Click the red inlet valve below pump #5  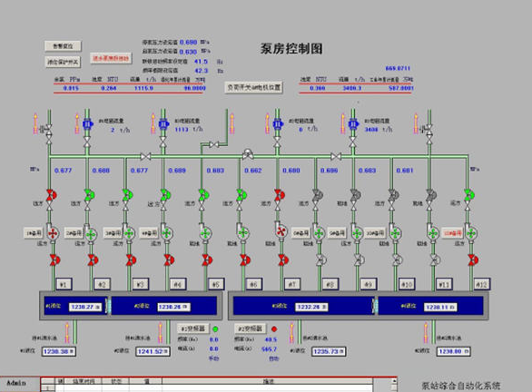pyautogui.click(x=207, y=260)
